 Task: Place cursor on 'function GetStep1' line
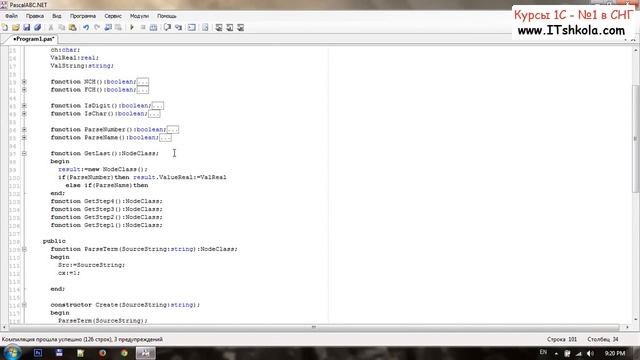(x=106, y=225)
